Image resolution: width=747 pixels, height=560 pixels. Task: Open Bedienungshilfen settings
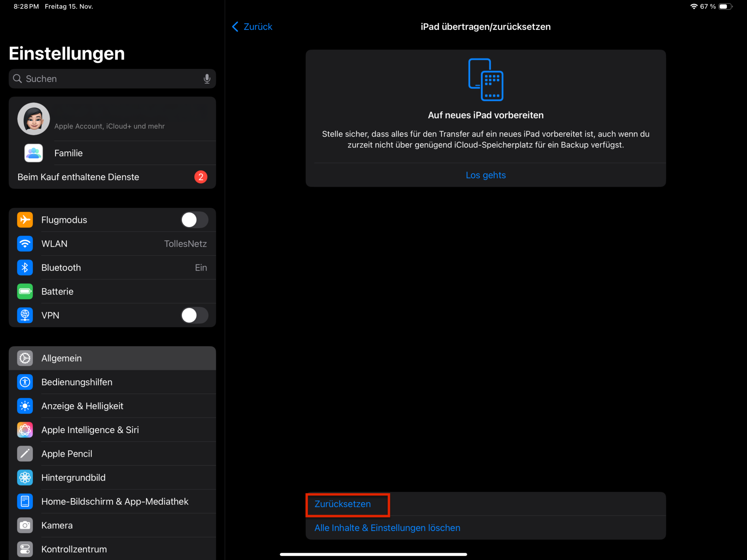click(x=112, y=382)
